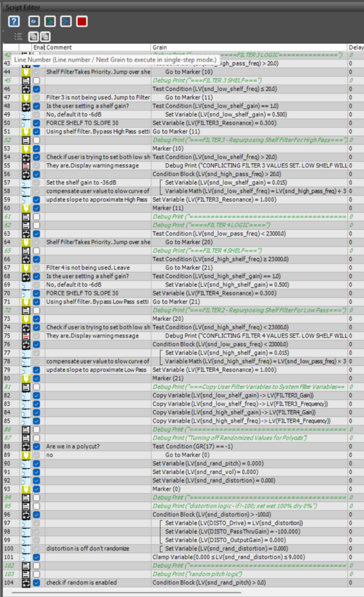Select grain 'Debug Print ("random pitch logic")' line 103
364x597 pixels.
pos(198,574)
